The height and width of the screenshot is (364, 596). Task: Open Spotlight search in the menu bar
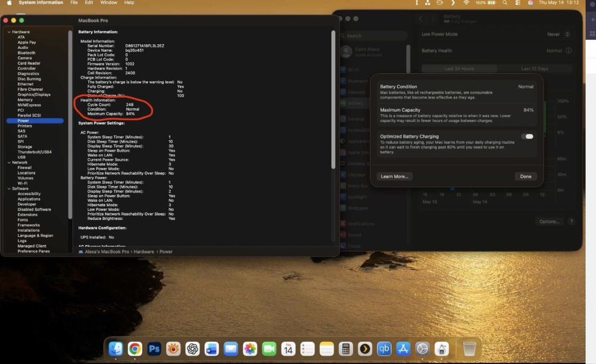pyautogui.click(x=504, y=2)
